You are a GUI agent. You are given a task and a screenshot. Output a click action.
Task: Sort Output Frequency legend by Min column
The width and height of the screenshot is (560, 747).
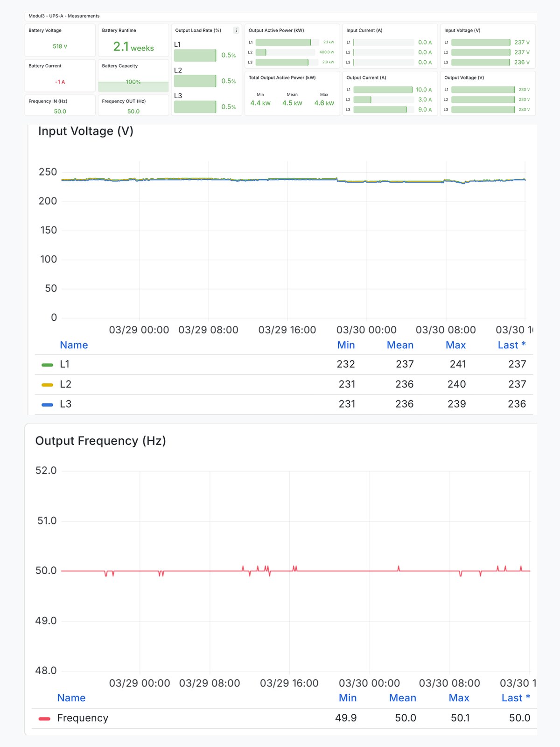click(x=348, y=698)
